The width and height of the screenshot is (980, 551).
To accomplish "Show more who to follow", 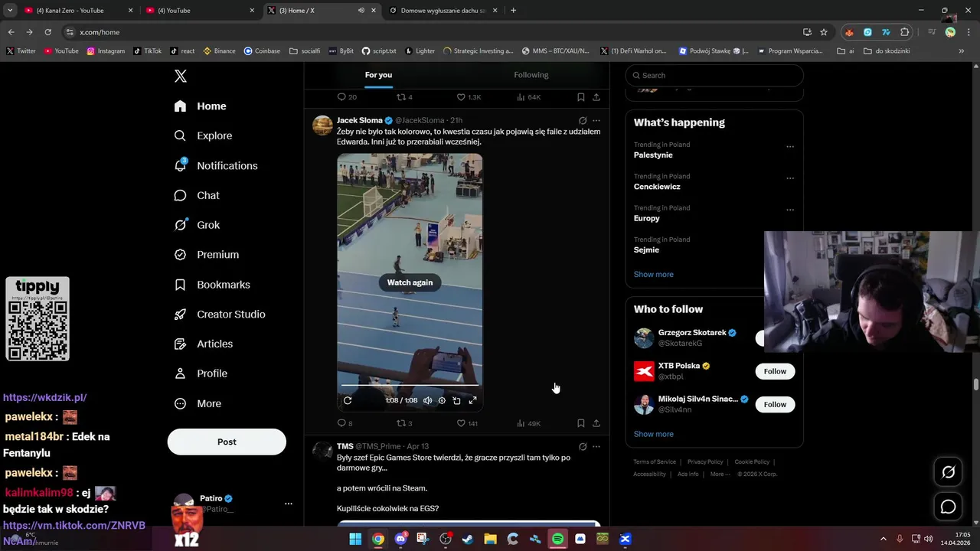I will (x=653, y=434).
